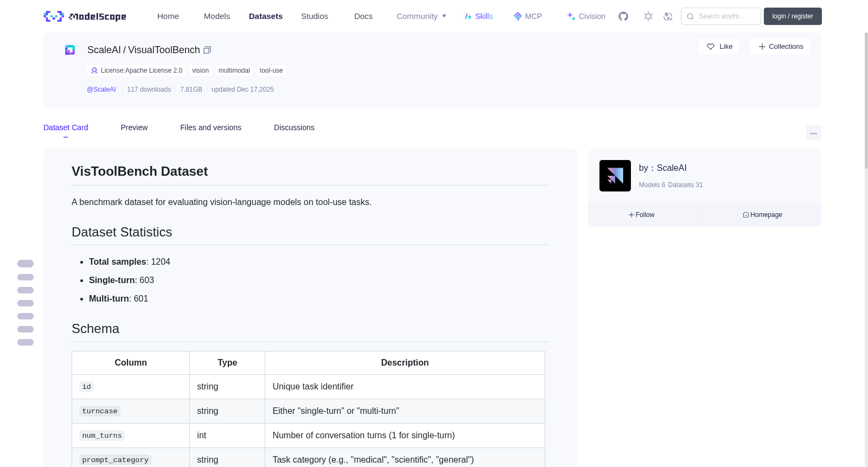Screen dimensions: 868x467
Task: Click the Unique task identifier description
Action: point(313,387)
